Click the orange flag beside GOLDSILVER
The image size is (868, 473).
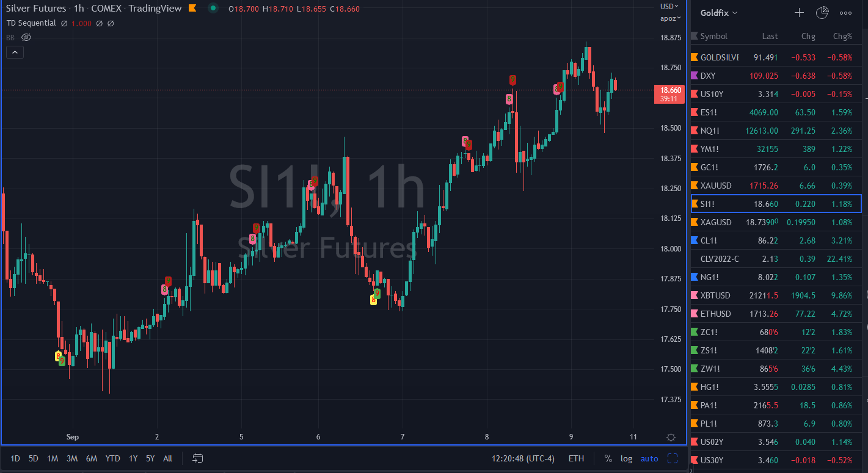pyautogui.click(x=694, y=57)
